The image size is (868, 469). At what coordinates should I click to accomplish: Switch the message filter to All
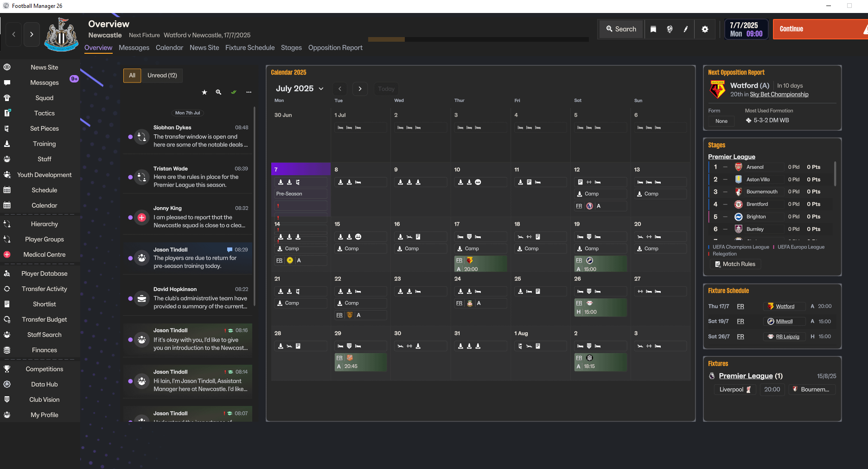tap(132, 76)
